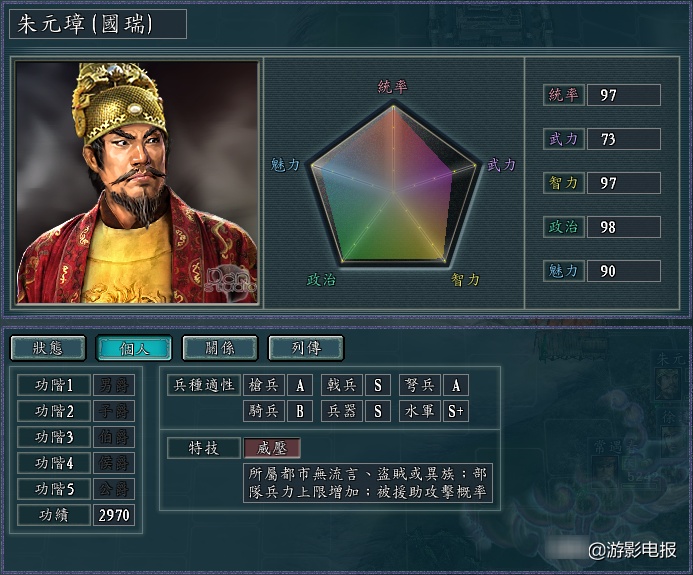Open the 關係 tab
Viewport: 693px width, 575px height.
click(x=220, y=348)
